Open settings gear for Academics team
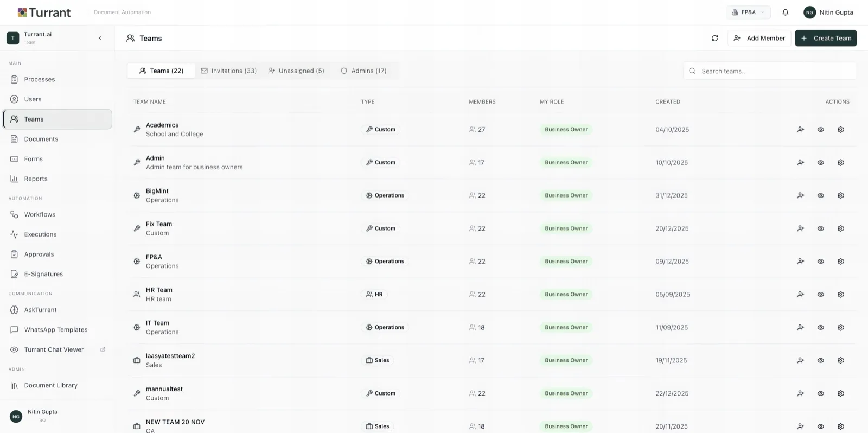 (x=840, y=130)
